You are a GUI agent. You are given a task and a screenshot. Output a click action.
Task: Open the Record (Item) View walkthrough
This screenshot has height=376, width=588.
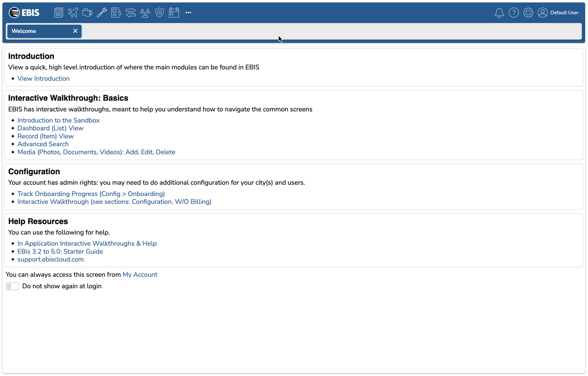click(45, 136)
